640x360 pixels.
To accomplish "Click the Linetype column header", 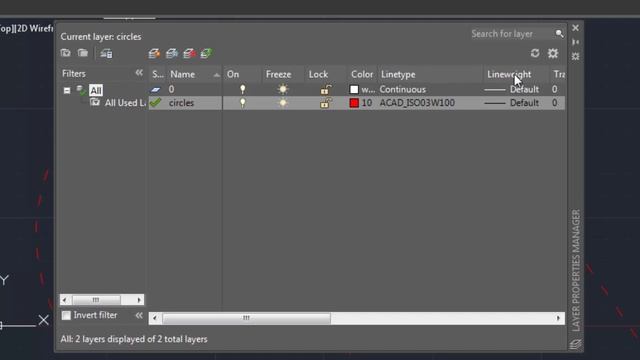I will click(430, 74).
